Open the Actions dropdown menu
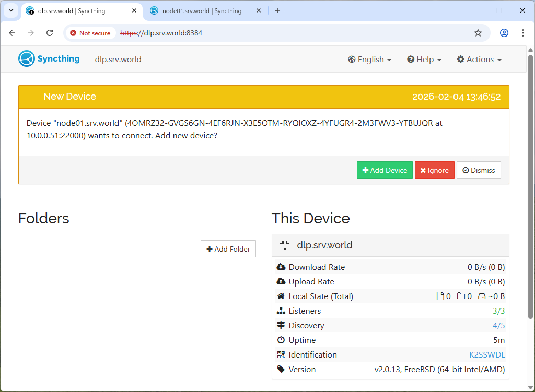 pyautogui.click(x=479, y=60)
